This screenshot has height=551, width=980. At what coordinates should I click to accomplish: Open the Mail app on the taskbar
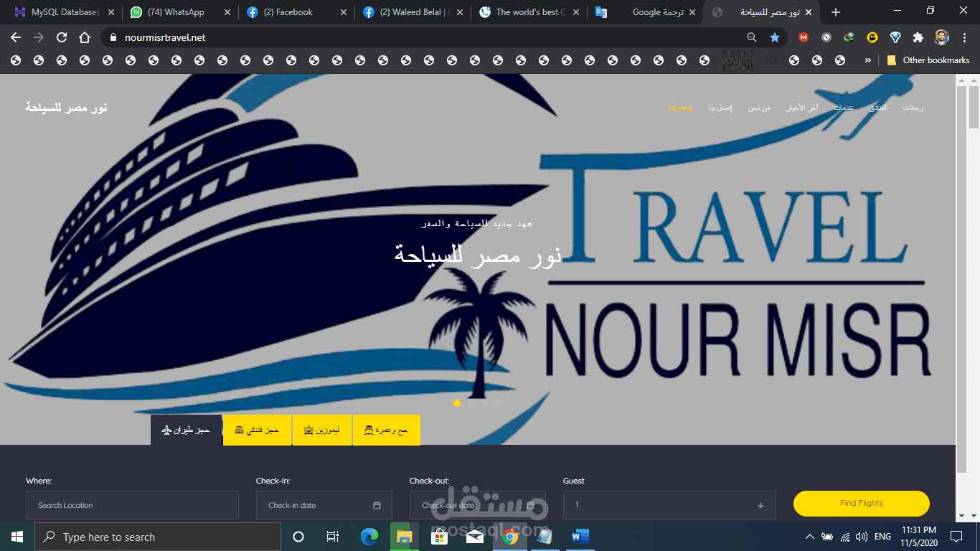[475, 537]
